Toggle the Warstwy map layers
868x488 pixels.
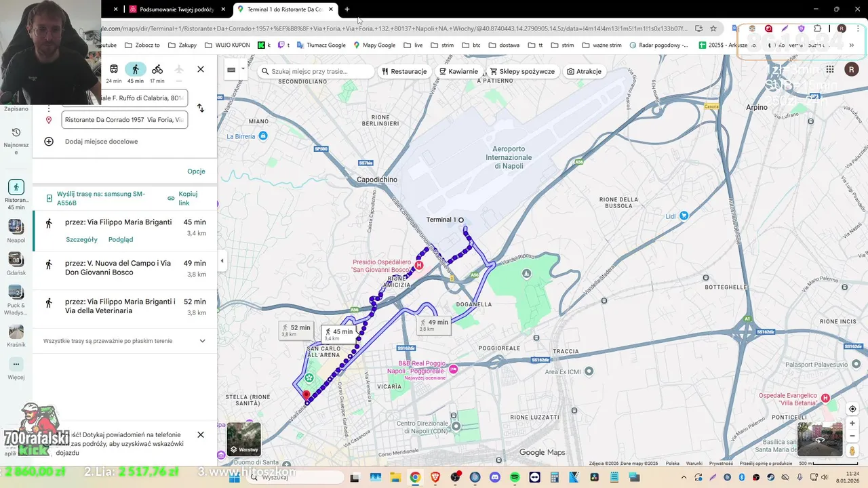[x=244, y=439]
